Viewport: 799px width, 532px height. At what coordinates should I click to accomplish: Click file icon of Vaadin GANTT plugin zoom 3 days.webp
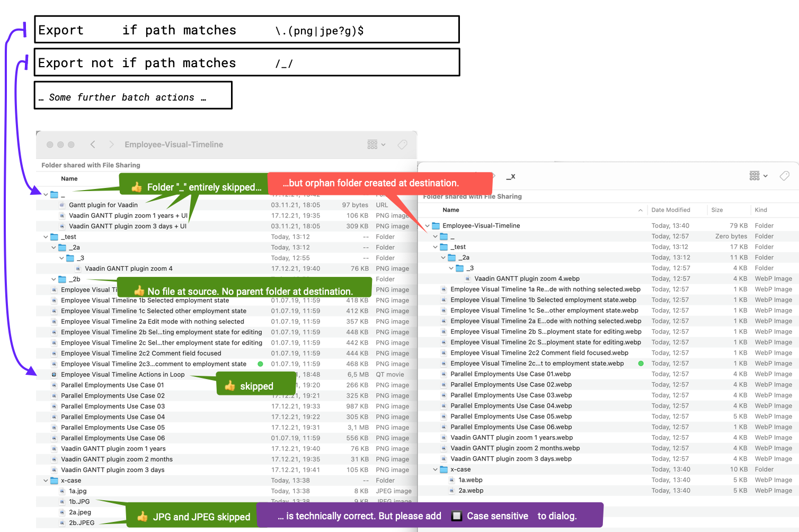coord(443,458)
